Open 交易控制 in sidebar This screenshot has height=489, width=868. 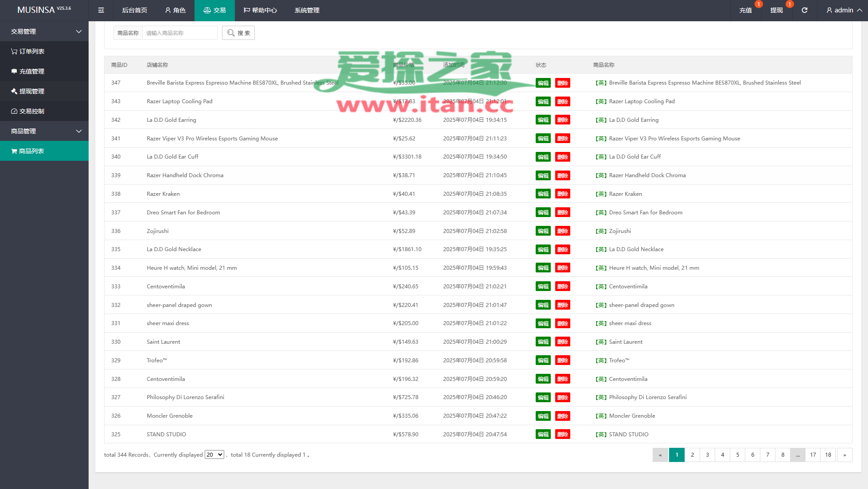pyautogui.click(x=31, y=111)
